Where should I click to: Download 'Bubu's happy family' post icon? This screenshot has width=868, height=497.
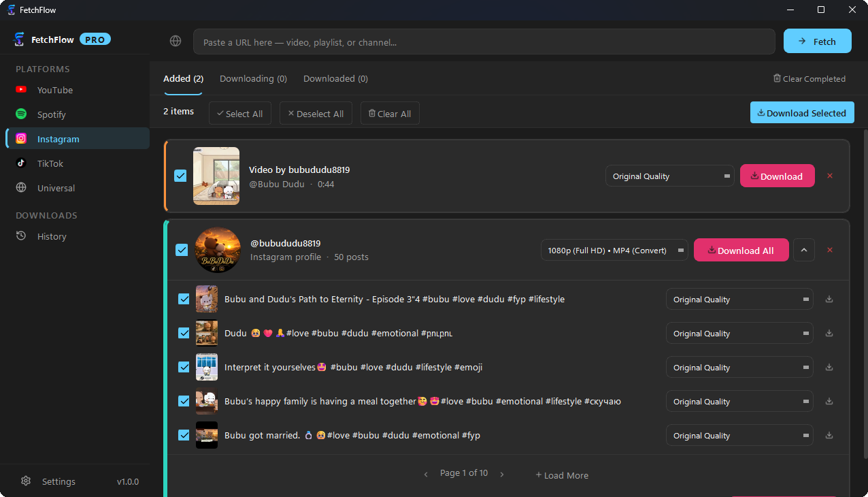[x=829, y=401]
